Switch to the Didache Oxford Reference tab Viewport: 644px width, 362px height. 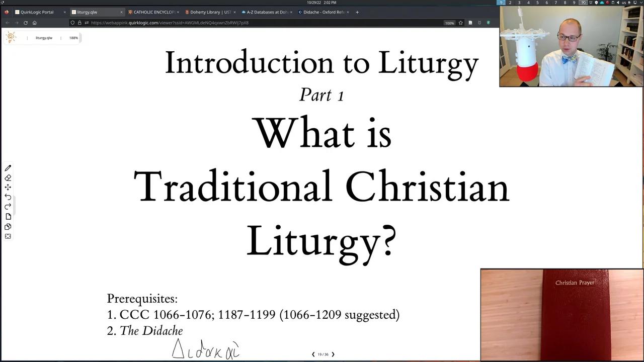324,12
